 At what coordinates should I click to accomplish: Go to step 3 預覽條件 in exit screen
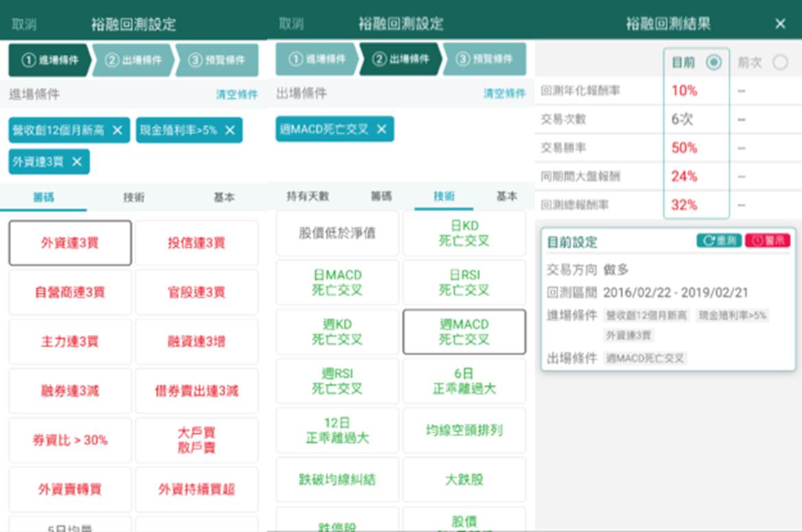[484, 59]
